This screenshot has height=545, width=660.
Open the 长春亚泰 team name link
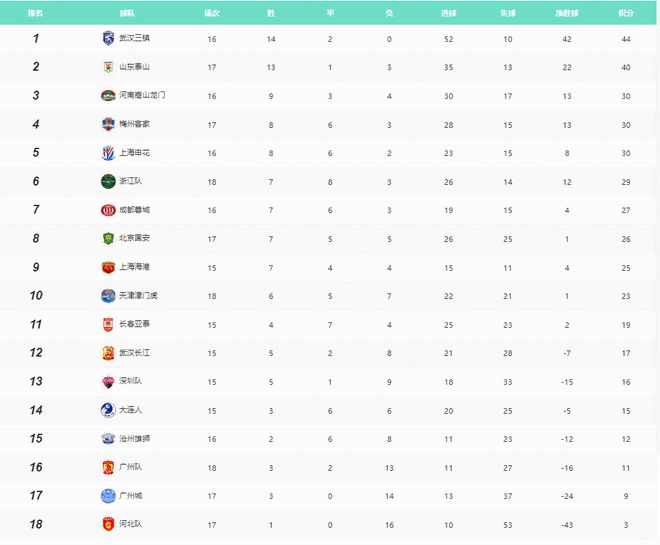(135, 324)
